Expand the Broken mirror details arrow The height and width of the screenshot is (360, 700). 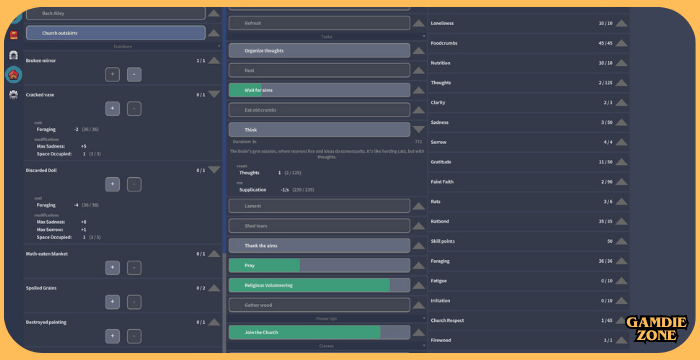tap(214, 60)
